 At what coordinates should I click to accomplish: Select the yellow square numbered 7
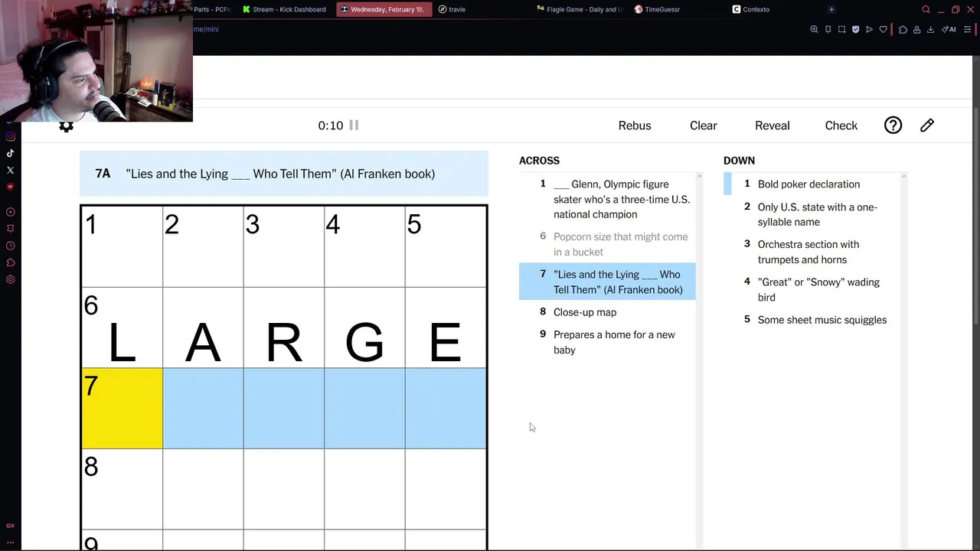pos(122,408)
